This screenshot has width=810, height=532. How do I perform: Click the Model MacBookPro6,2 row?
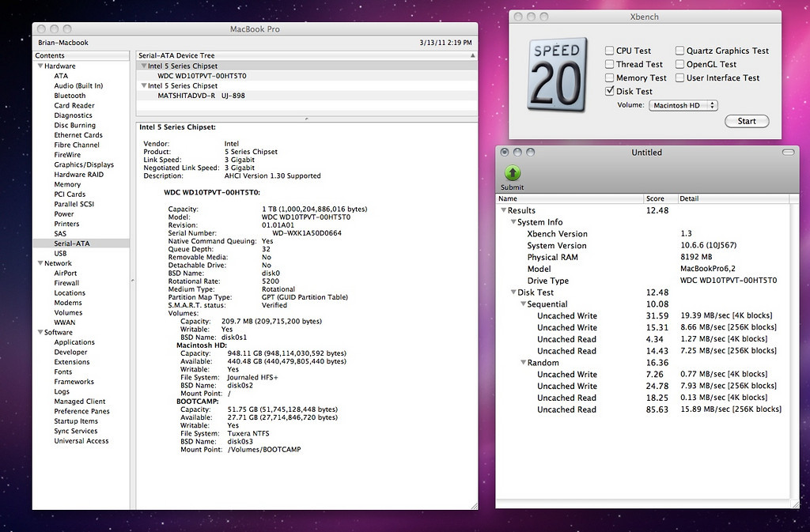point(642,269)
